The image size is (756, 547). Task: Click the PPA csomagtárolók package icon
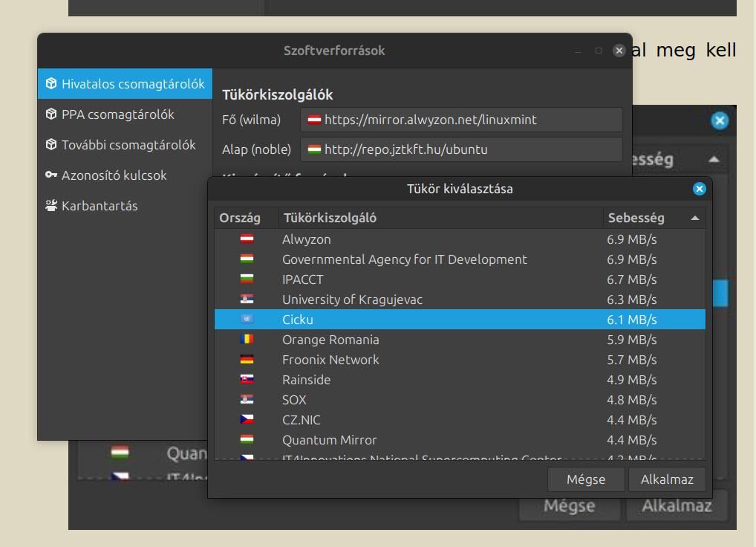(x=51, y=114)
